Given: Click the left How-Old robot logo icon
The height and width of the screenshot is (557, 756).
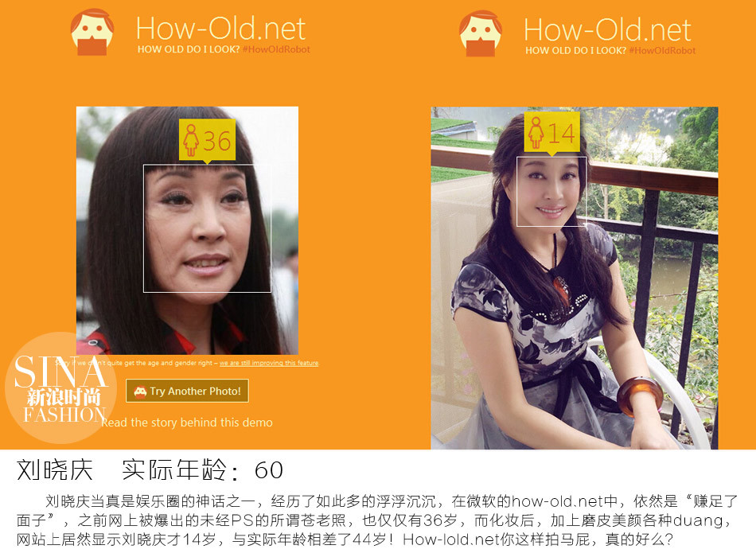Looking at the screenshot, I should pos(92,33).
